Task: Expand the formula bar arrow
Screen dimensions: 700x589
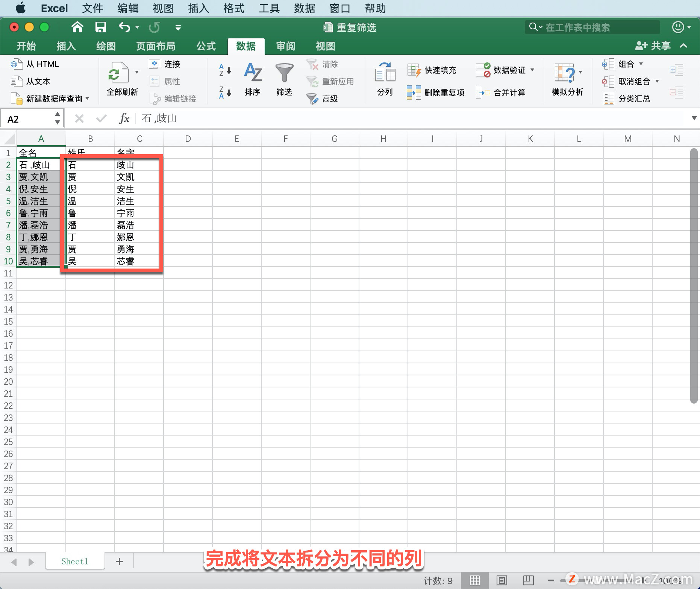Action: point(694,118)
